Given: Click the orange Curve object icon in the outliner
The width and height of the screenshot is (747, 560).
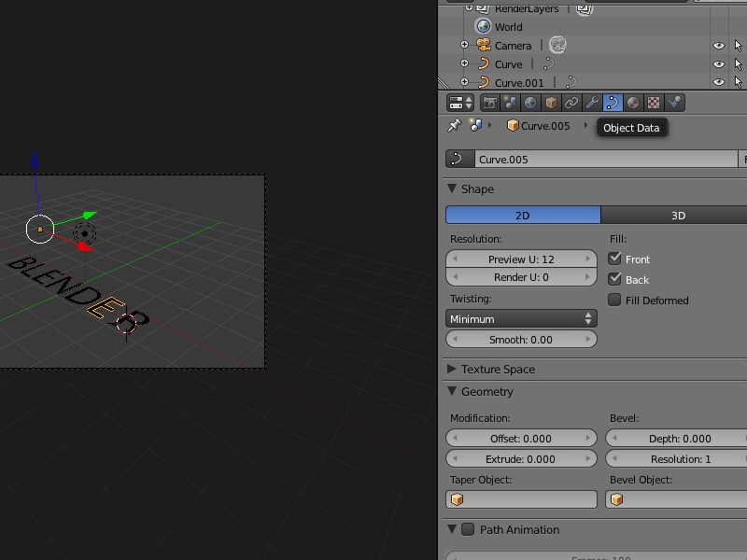Looking at the screenshot, I should 483,63.
